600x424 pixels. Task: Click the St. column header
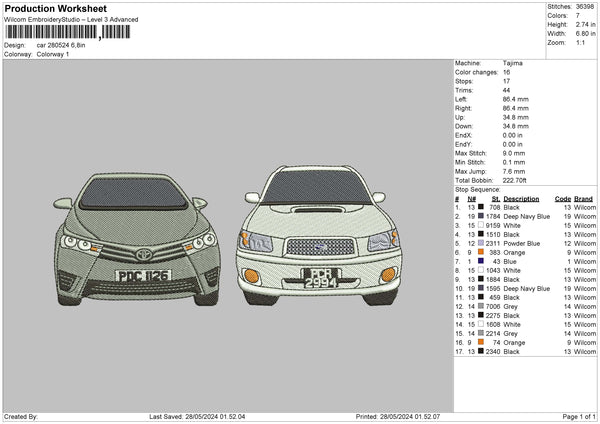point(496,199)
